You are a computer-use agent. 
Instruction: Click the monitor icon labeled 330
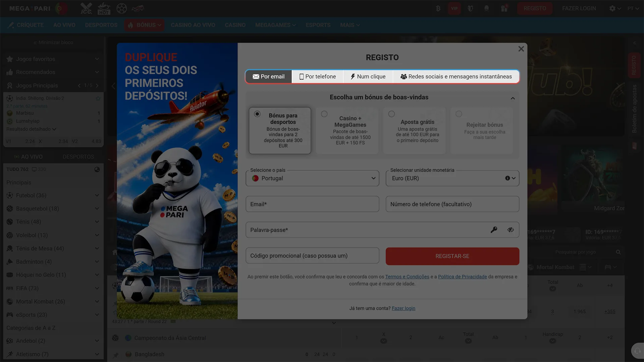coord(34,169)
